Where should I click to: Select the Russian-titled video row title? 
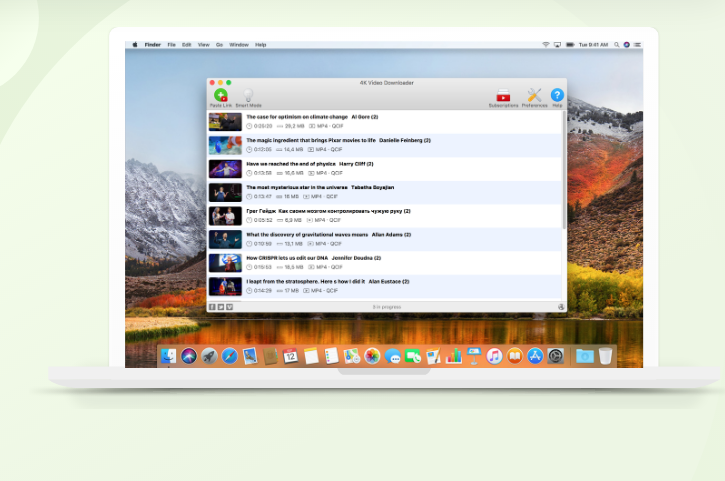[x=328, y=211]
